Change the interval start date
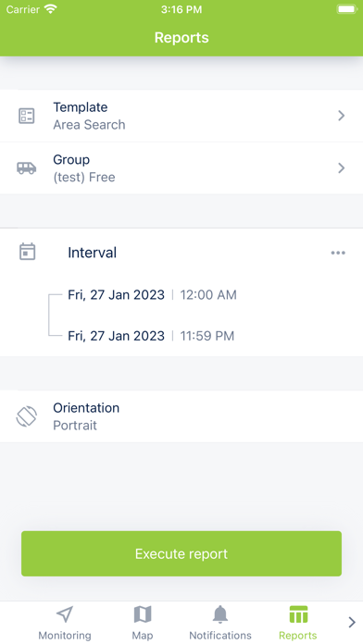 click(x=116, y=295)
